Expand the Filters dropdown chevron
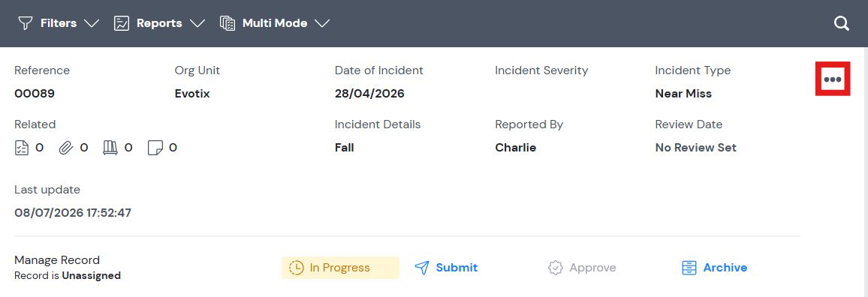The width and height of the screenshot is (868, 297). [92, 23]
